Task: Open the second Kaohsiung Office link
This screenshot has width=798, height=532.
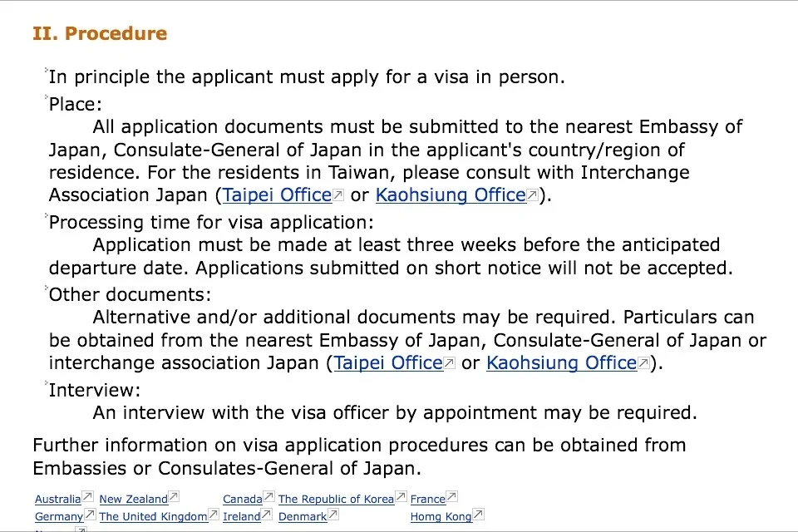Action: point(562,363)
